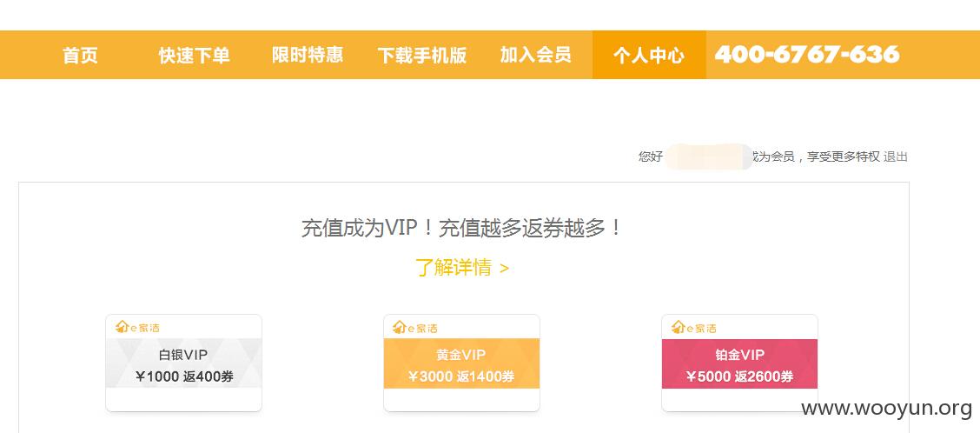Choose the 铂金VIP ¥5000 card
This screenshot has width=980, height=433.
pyautogui.click(x=739, y=363)
